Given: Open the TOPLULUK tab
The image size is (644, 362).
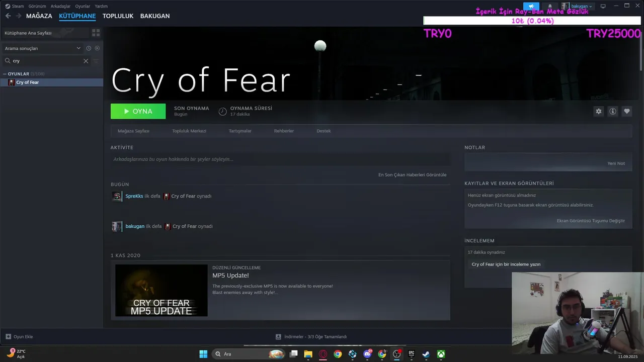Looking at the screenshot, I should (118, 16).
